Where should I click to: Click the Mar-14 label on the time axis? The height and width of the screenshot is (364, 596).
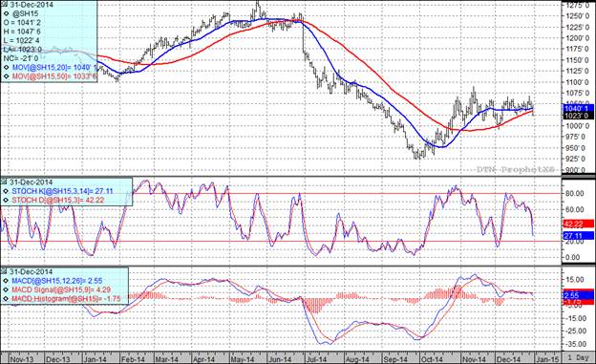click(x=166, y=359)
